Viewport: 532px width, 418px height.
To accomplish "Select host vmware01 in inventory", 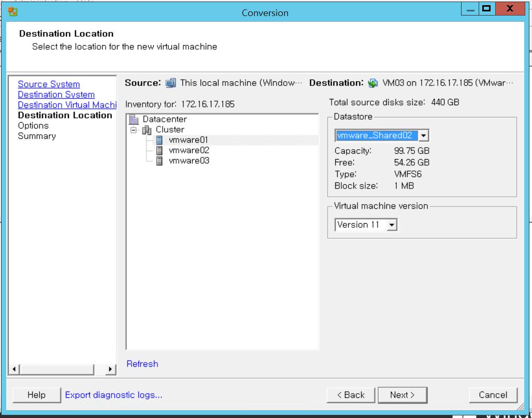I will [189, 140].
